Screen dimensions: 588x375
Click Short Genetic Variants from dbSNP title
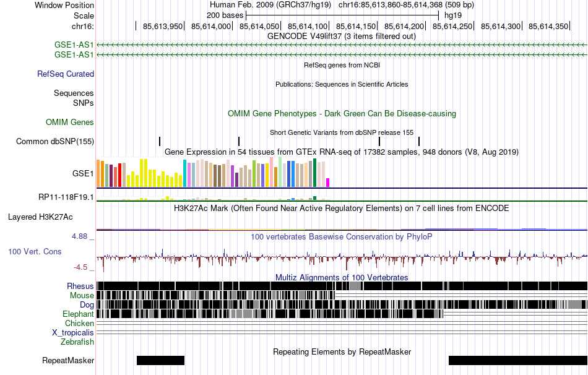(342, 132)
